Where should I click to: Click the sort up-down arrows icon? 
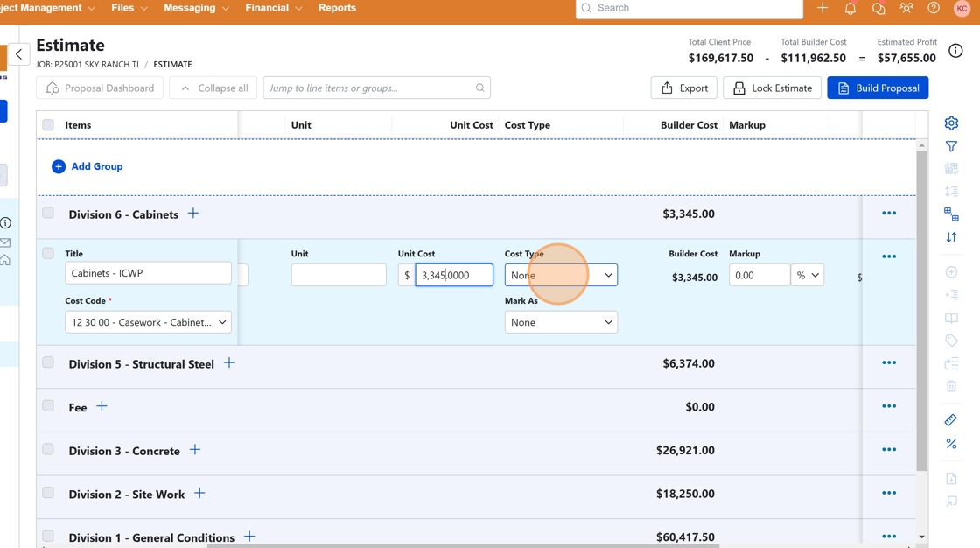coord(951,237)
